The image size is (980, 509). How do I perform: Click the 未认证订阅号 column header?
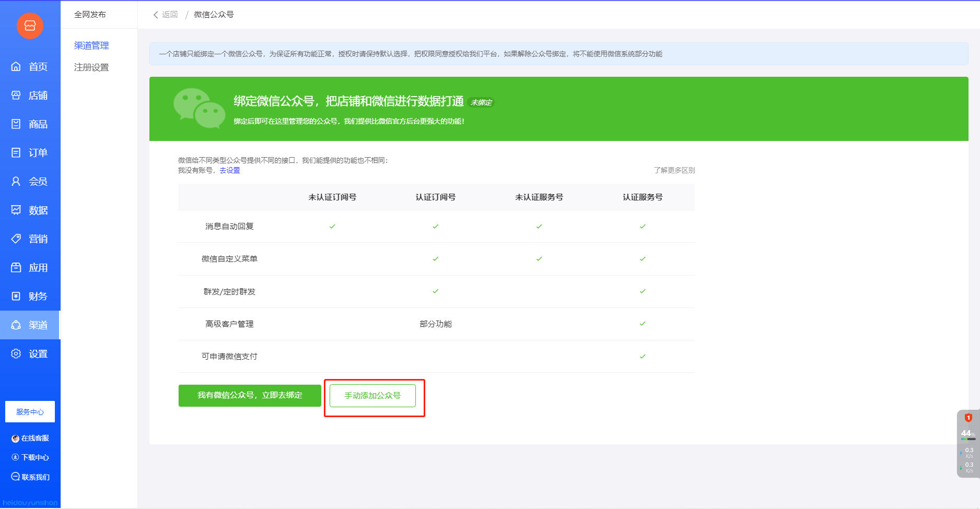click(x=332, y=197)
